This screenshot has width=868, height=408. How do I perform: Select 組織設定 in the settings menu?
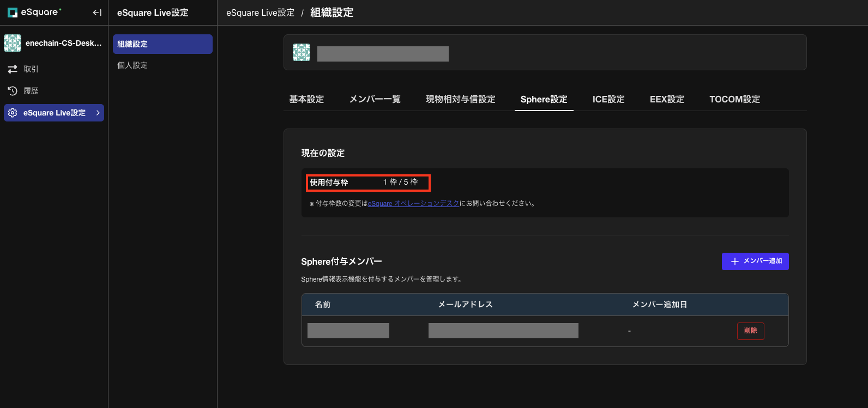click(x=162, y=44)
